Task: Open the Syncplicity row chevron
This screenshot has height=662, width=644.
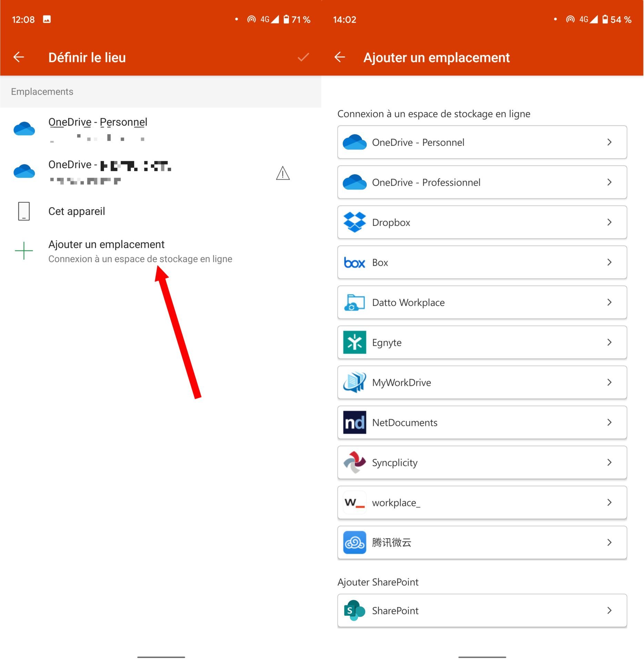Action: tap(609, 462)
